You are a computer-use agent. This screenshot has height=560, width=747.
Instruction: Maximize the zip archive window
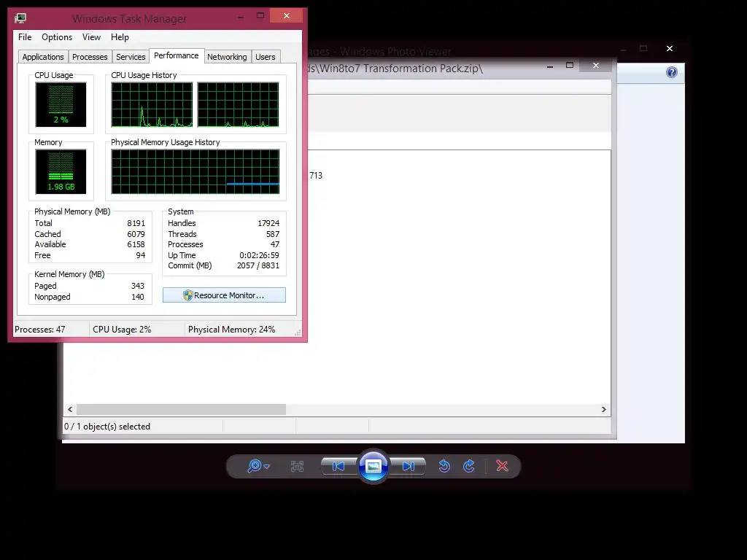pos(569,65)
